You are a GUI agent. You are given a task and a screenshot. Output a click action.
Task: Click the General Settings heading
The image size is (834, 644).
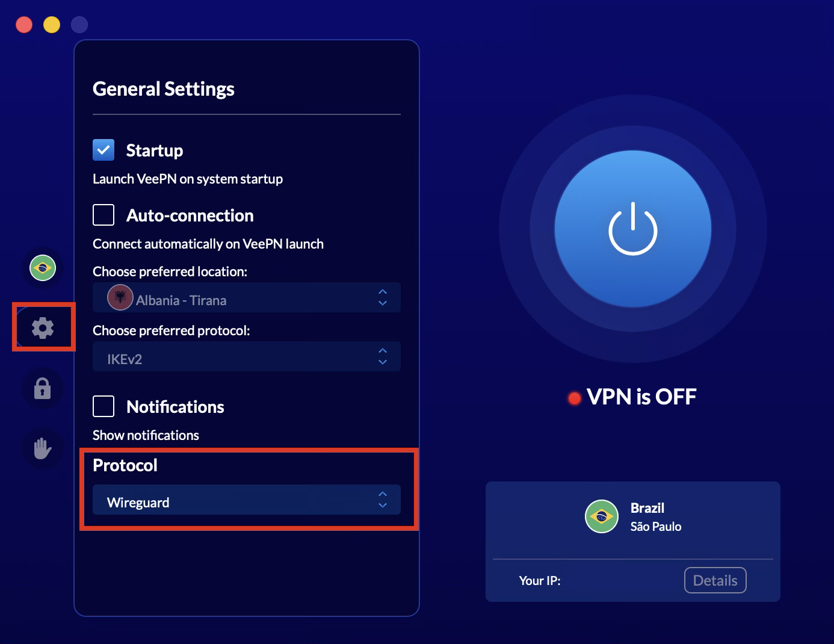(164, 89)
